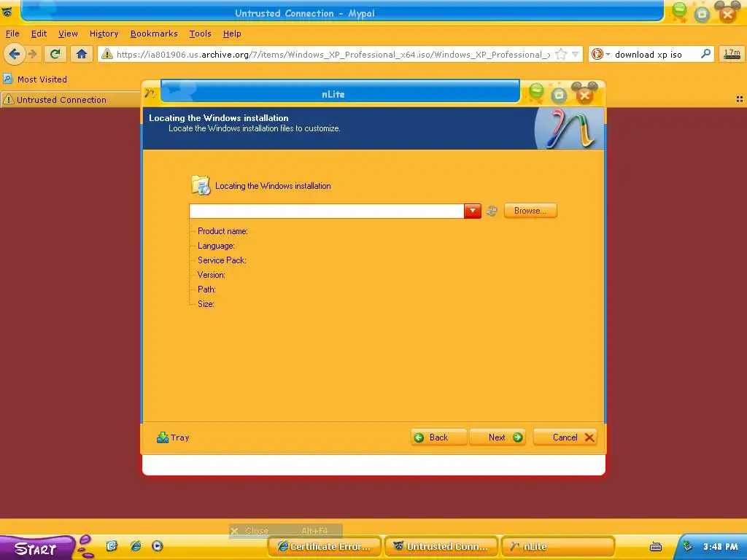Viewport: 747px width, 560px height.
Task: Click the 17m toolbar indicator button
Action: tap(732, 54)
